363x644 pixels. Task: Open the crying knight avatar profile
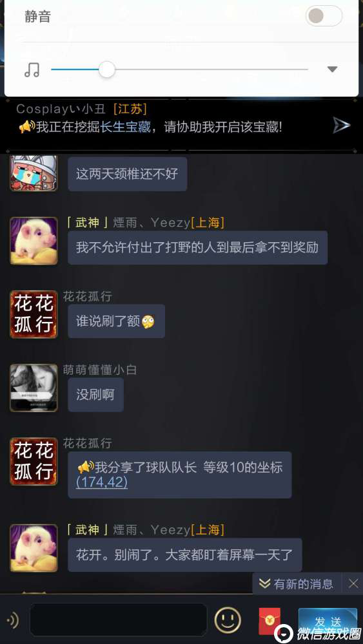coord(34,173)
